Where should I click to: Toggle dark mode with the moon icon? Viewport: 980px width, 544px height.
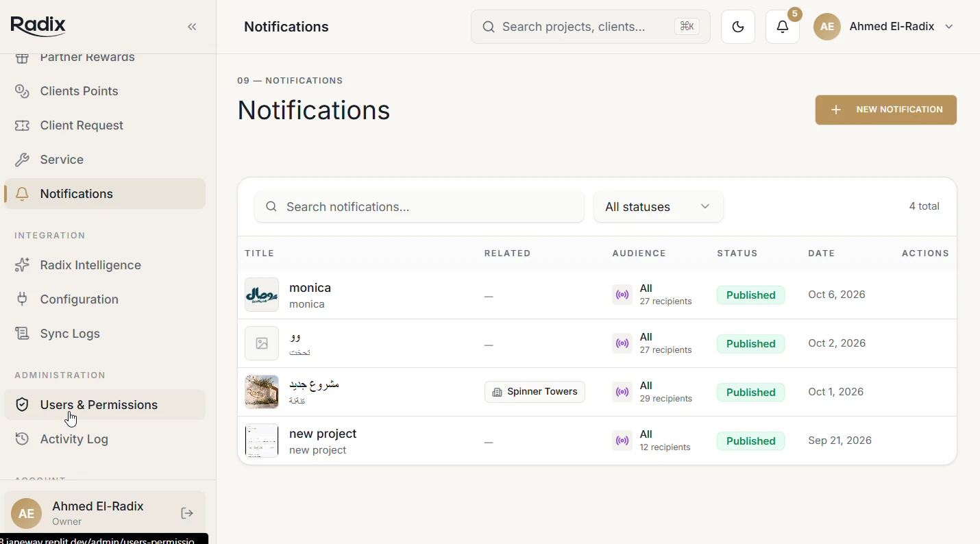[738, 27]
